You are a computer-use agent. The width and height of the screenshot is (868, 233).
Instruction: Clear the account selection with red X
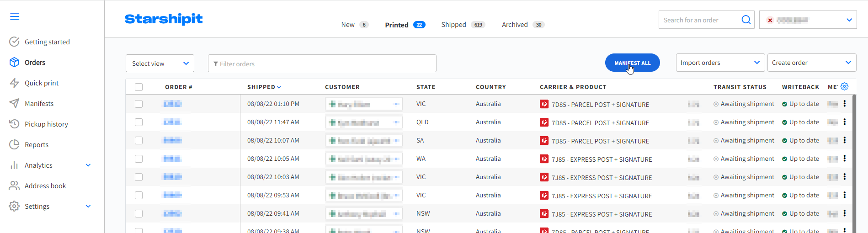click(x=770, y=20)
